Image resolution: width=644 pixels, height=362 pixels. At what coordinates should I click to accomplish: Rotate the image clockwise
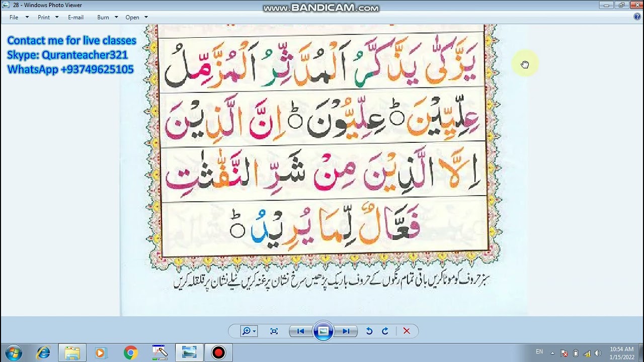[385, 331]
